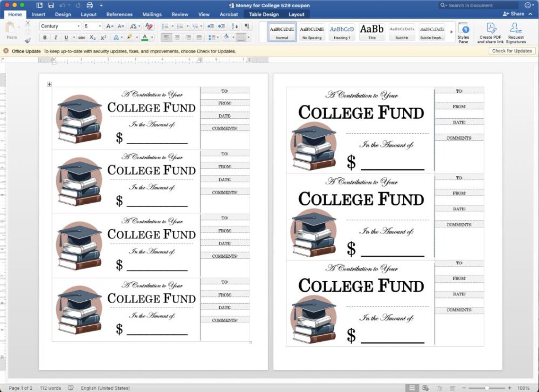Increase font size with the A-up icon

click(x=110, y=26)
